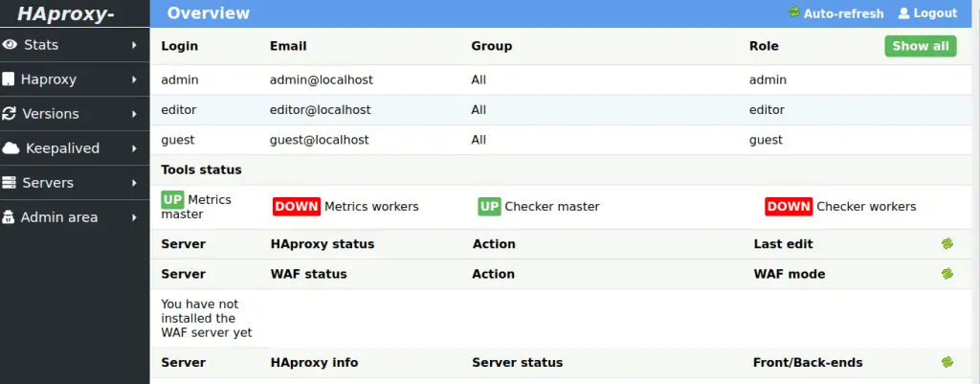Click the Servers stack icon

9,183
